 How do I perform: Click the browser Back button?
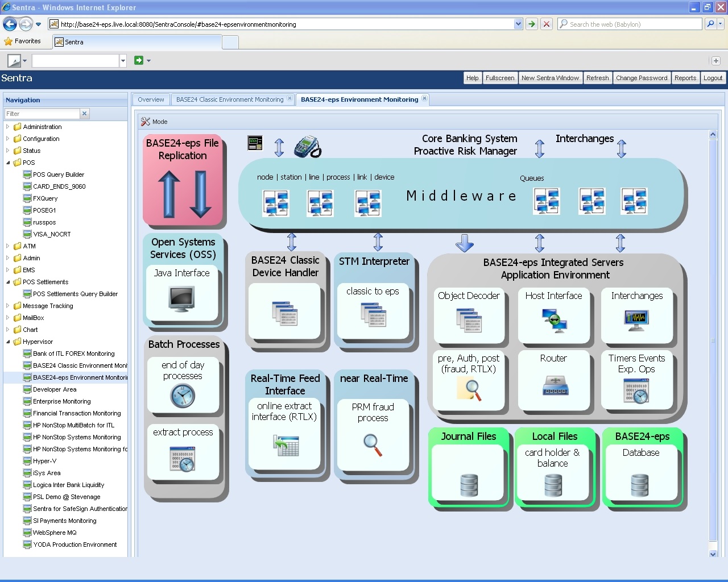[10, 24]
